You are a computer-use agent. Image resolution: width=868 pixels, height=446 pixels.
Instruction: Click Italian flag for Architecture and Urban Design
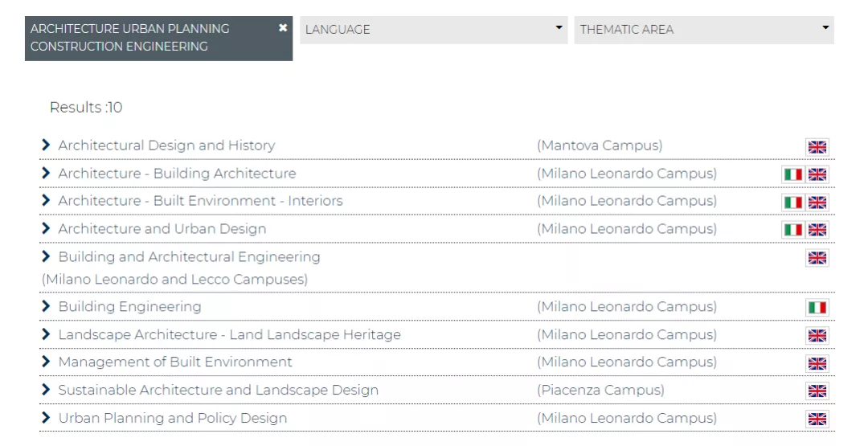[792, 230]
